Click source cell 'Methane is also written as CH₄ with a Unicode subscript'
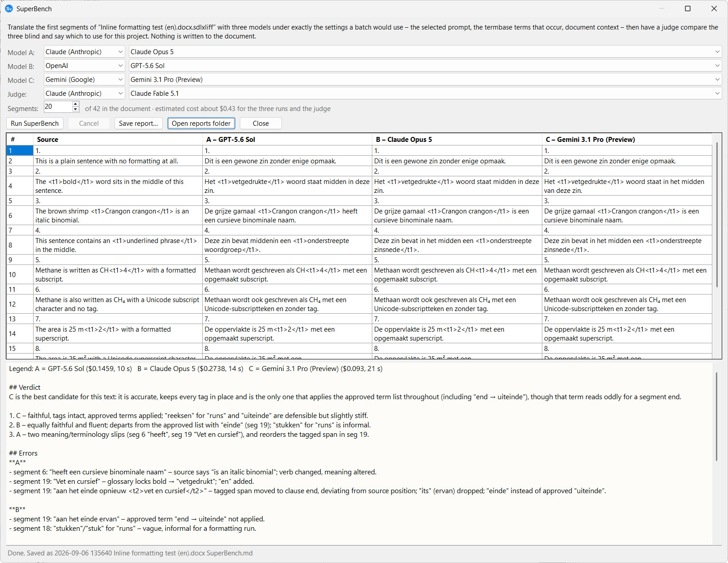Screen dimensions: 728x563 pos(118,304)
